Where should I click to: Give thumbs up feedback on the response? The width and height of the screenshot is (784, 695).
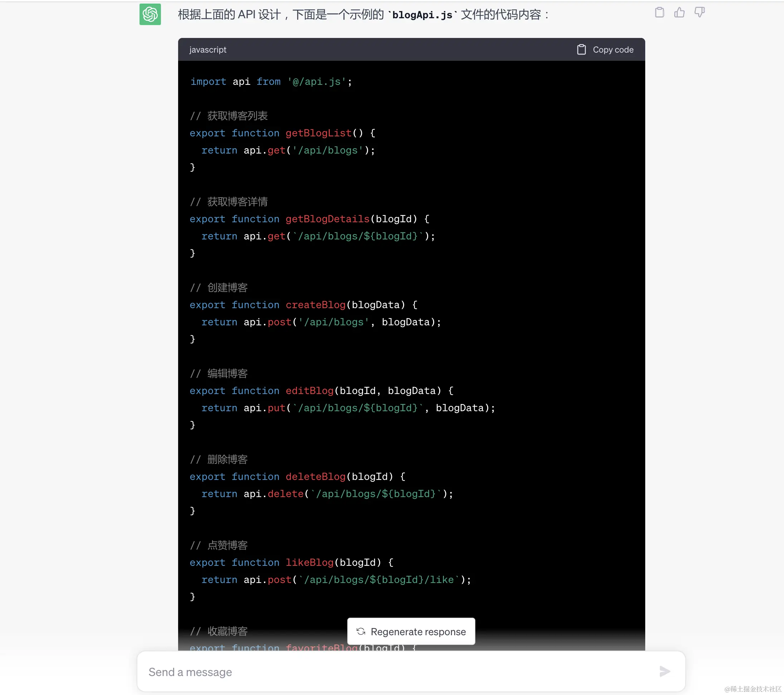(x=680, y=12)
